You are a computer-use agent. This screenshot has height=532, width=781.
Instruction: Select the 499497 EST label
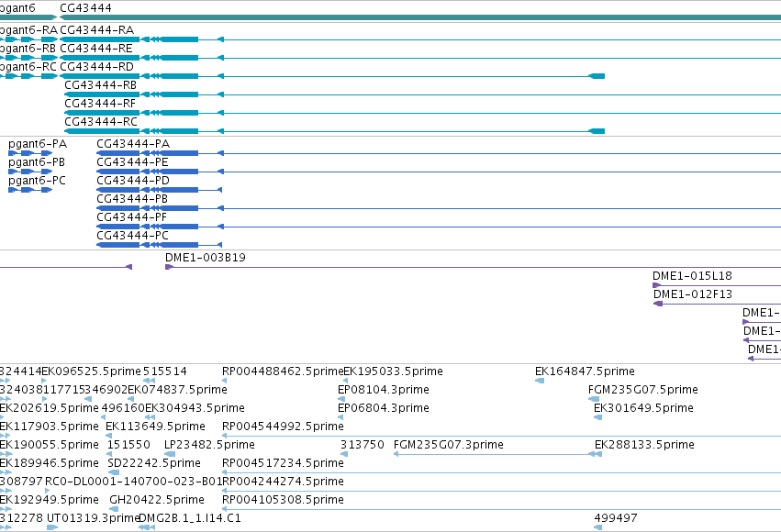point(616,518)
